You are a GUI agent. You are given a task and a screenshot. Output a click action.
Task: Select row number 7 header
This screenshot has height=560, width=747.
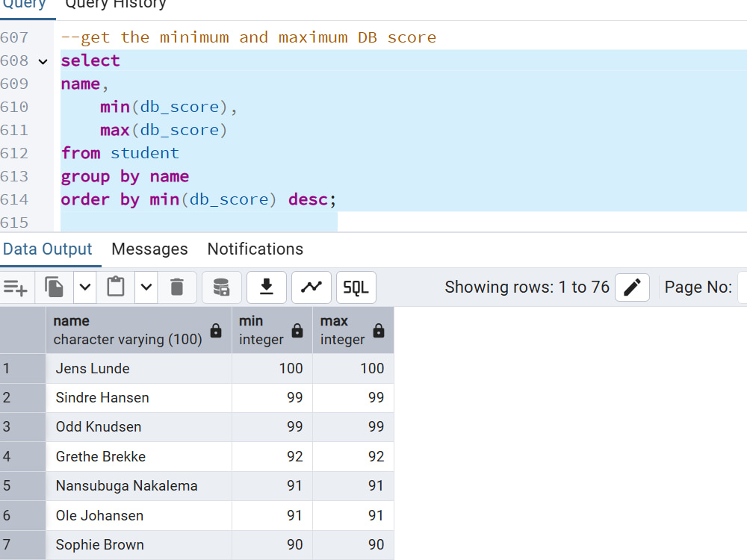click(22, 545)
